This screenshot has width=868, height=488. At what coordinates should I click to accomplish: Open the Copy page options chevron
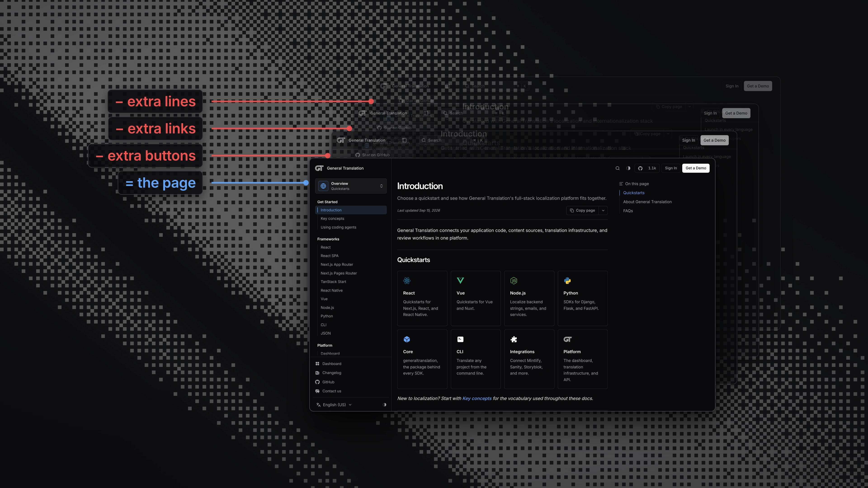(x=603, y=211)
